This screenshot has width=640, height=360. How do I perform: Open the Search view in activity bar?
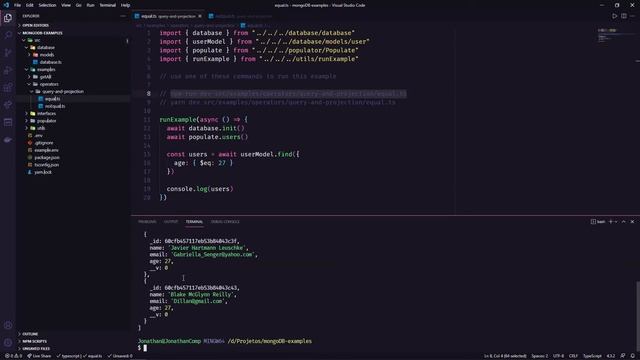tap(8, 35)
